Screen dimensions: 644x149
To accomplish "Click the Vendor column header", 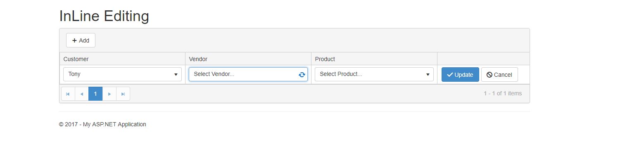I will coord(198,59).
